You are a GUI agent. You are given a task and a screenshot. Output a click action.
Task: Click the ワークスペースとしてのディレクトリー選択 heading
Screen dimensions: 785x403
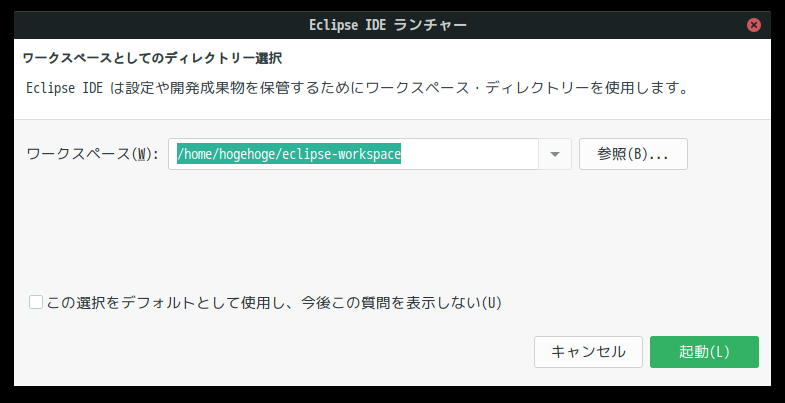(153, 59)
